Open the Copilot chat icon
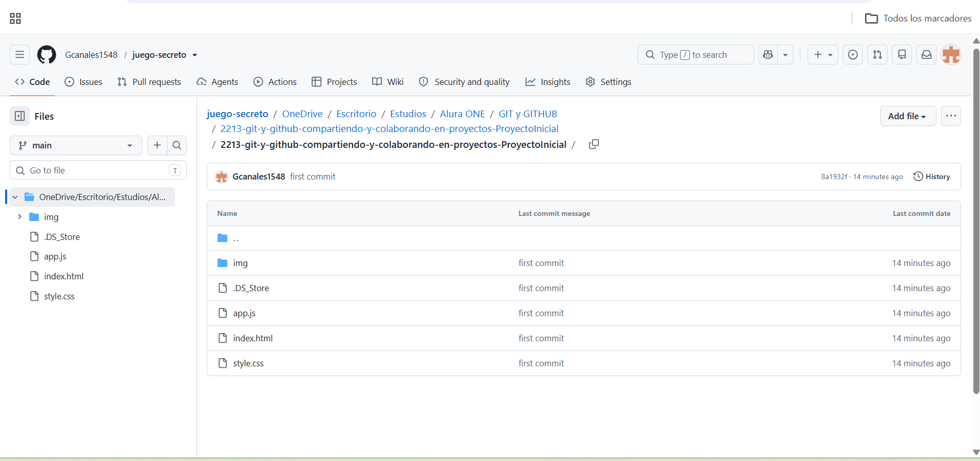The image size is (980, 461). 768,55
